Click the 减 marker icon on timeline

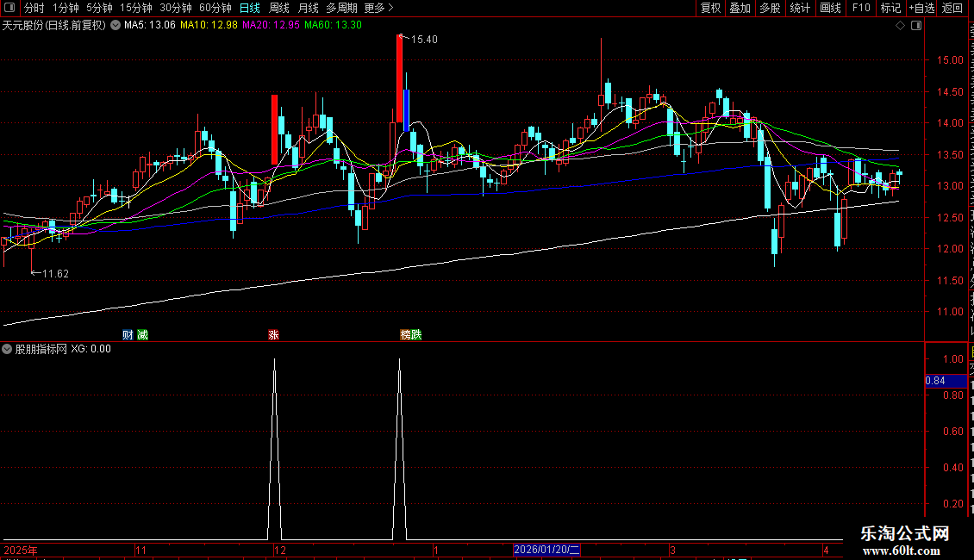pos(142,334)
